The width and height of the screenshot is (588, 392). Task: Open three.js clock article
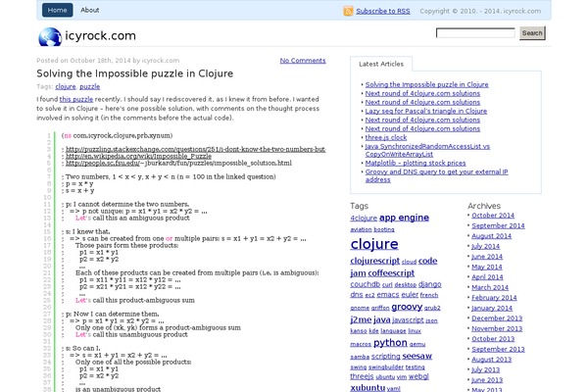click(386, 137)
